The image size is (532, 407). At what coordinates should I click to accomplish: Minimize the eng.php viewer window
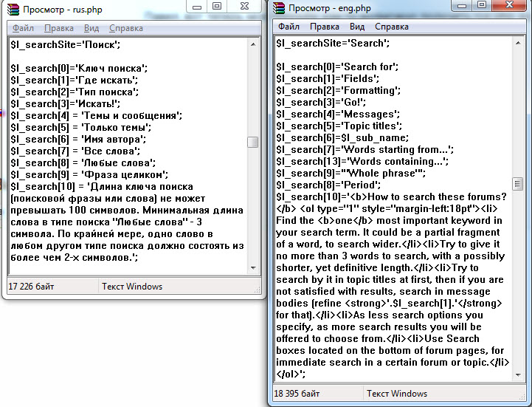point(461,5)
